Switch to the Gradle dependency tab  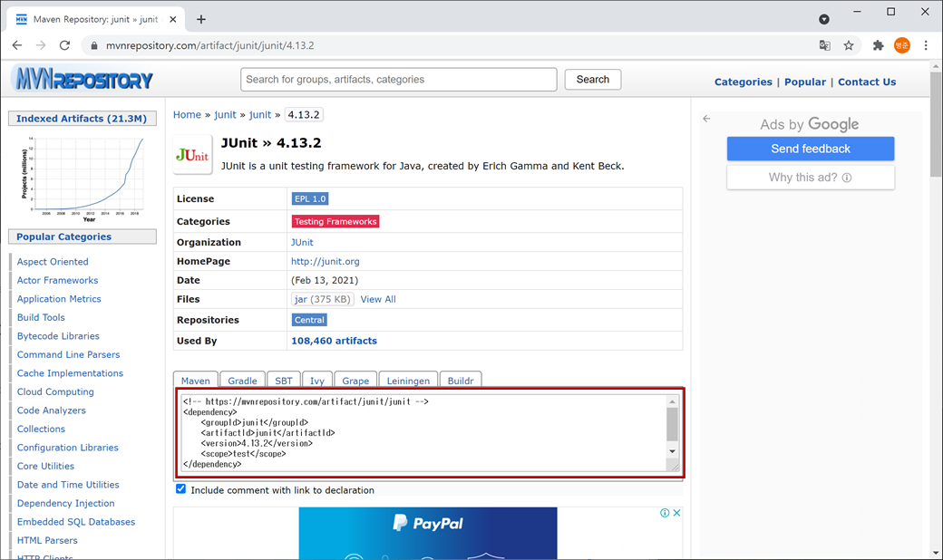pyautogui.click(x=242, y=381)
